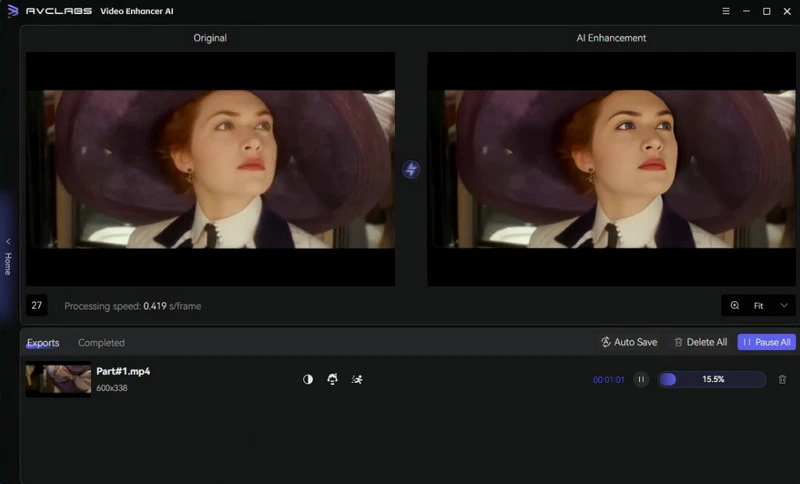Image resolution: width=800 pixels, height=484 pixels.
Task: Click the Processing speed 0.419 s/frame text
Action: (133, 306)
